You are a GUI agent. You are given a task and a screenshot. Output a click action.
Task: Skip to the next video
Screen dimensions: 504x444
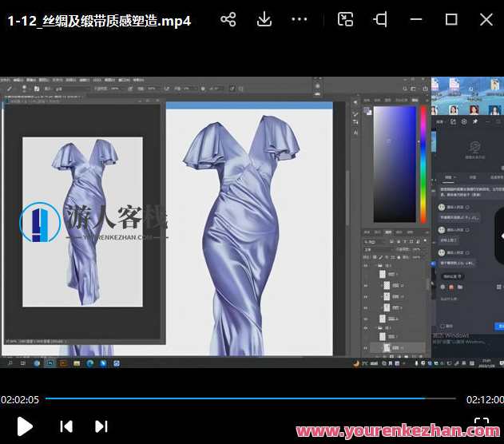pyautogui.click(x=101, y=426)
